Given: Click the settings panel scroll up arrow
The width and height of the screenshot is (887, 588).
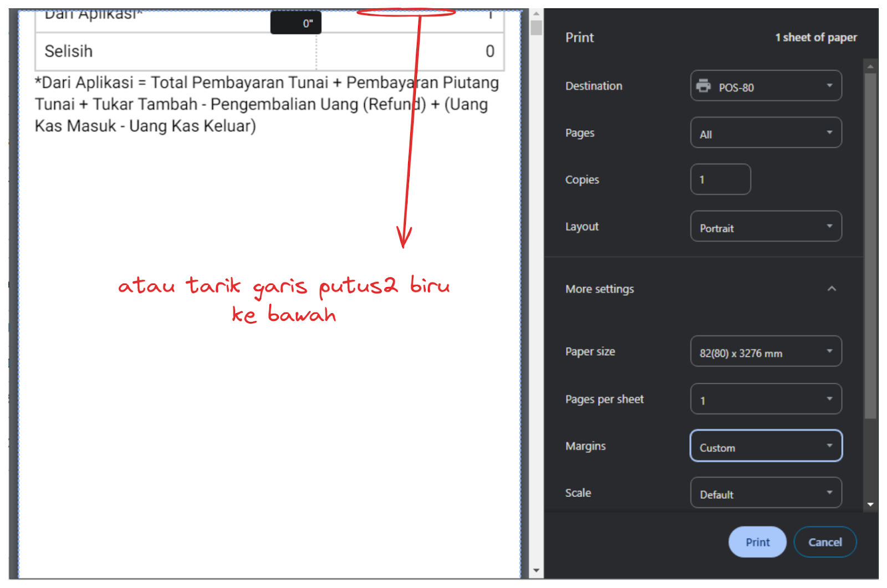Looking at the screenshot, I should (x=870, y=66).
